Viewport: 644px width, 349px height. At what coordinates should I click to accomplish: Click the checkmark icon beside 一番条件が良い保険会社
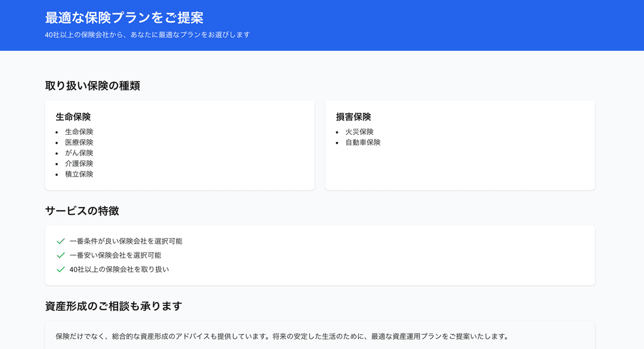60,241
